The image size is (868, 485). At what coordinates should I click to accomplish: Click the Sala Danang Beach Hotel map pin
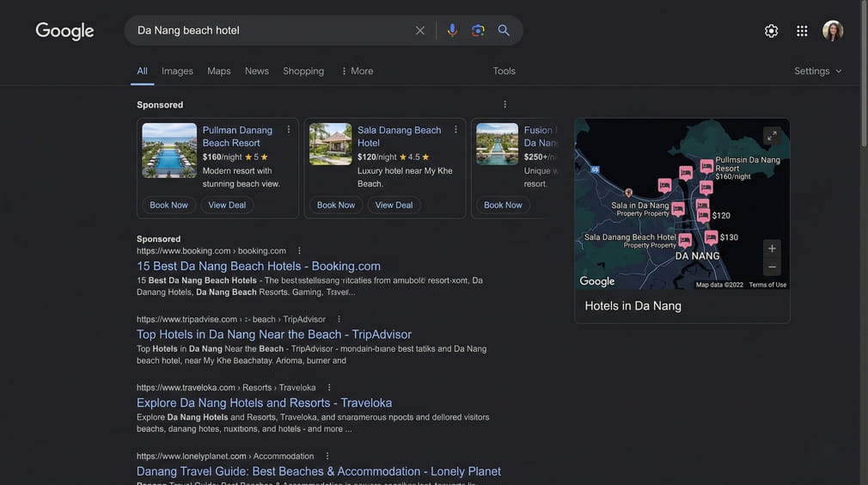685,240
